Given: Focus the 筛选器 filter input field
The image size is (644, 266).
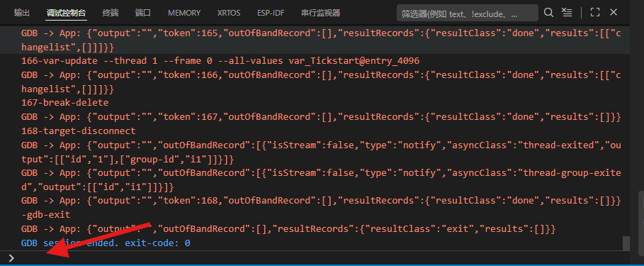Looking at the screenshot, I should 468,13.
